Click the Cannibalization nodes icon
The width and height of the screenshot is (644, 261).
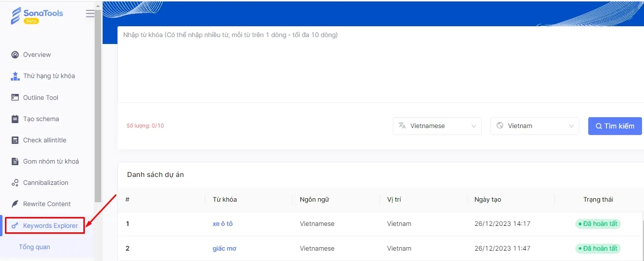[15, 183]
